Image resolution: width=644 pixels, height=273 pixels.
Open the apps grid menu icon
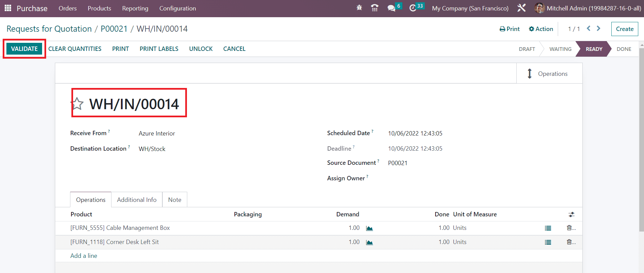(8, 8)
